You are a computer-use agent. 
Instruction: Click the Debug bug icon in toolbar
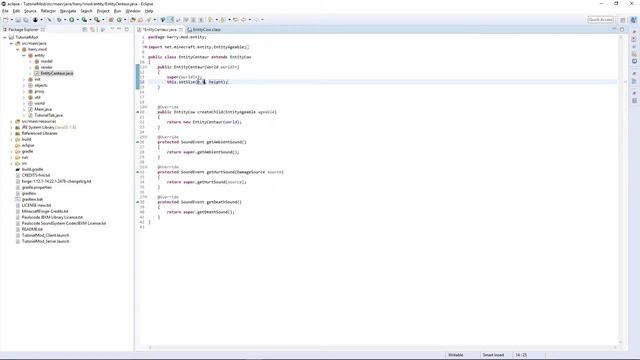point(59,20)
